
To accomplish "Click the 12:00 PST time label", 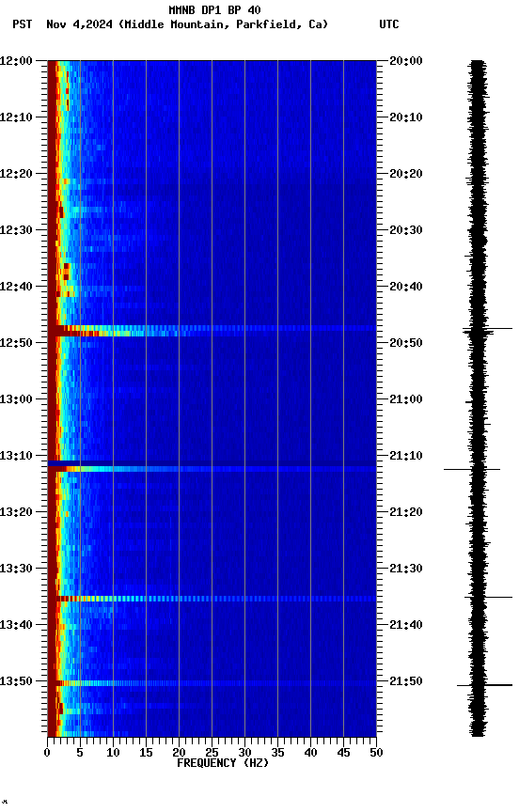I will (16, 61).
